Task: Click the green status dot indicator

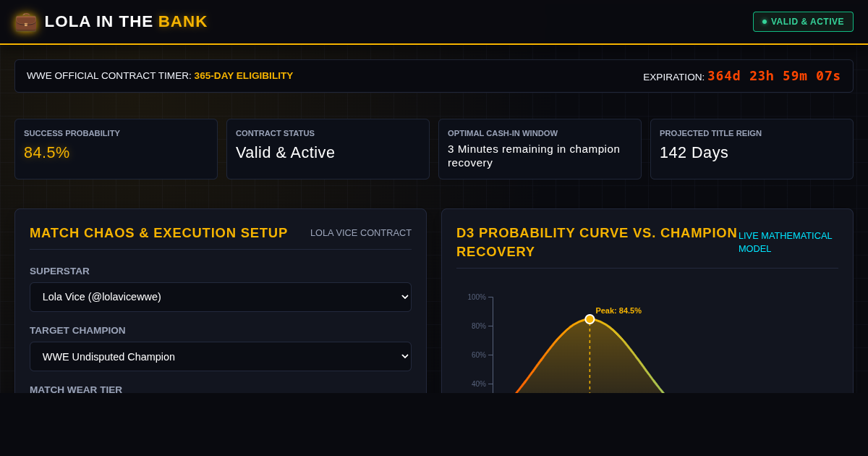Action: 765,22
